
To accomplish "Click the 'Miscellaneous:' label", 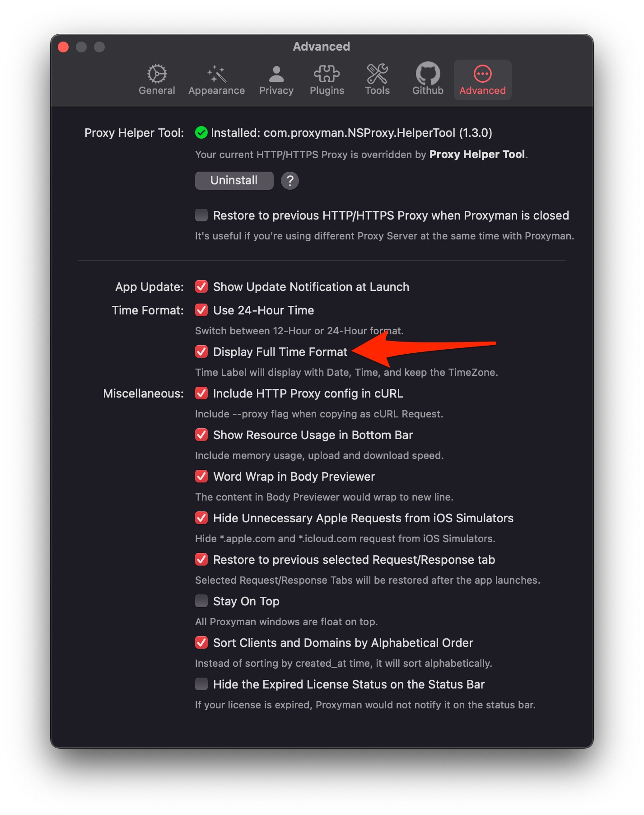I will [143, 393].
